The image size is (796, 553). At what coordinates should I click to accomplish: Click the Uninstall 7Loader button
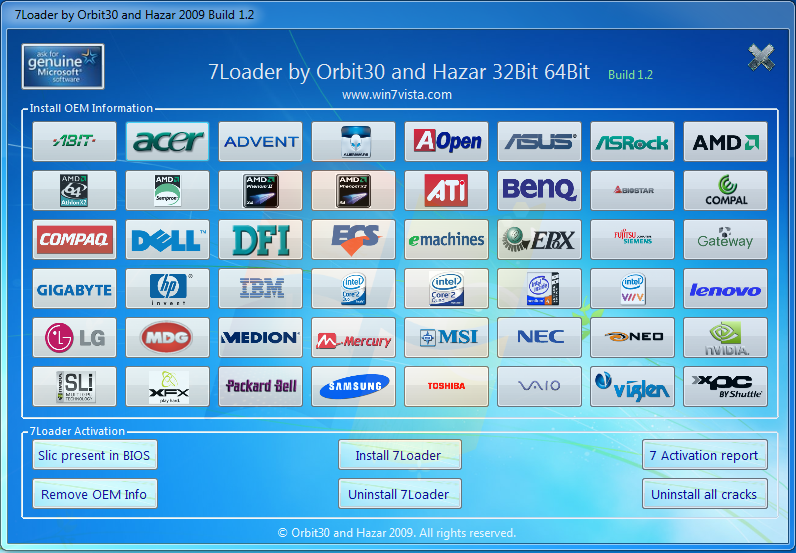click(400, 494)
